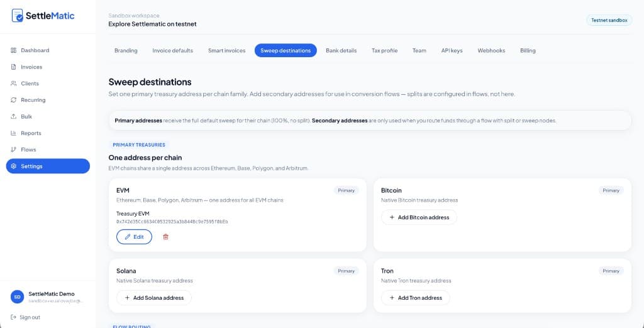
Task: Select Settings in the sidebar
Action: pyautogui.click(x=48, y=167)
